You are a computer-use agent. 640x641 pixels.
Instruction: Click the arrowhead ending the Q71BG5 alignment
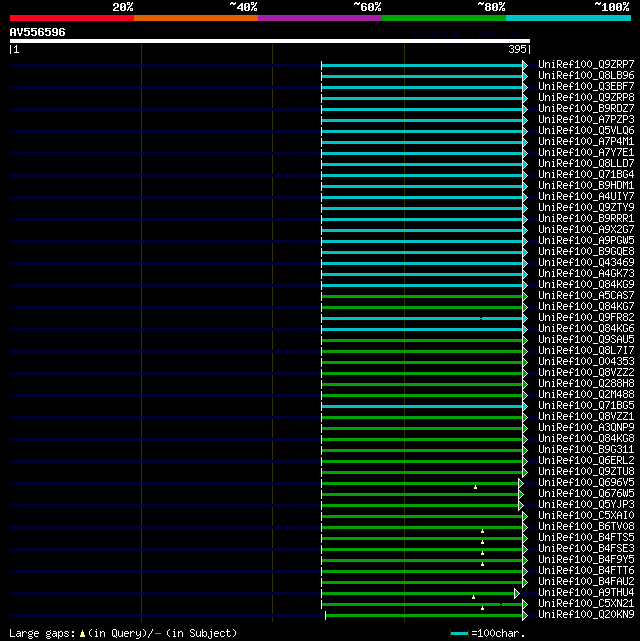(525, 406)
